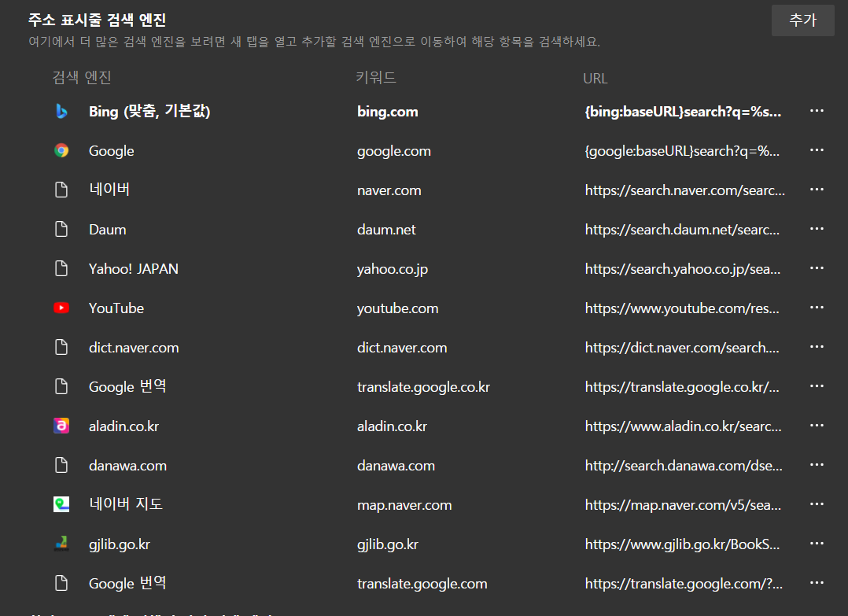The image size is (848, 616).
Task: Select the 네이버 지도 engine name
Action: 126,504
